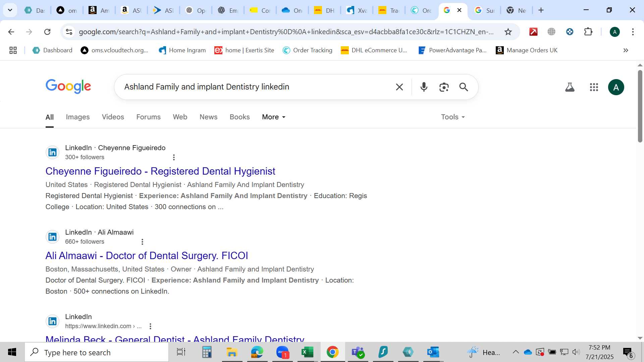Screen dimensions: 644x362
Task: Open bookmarks apps grid icon
Action: click(13, 50)
